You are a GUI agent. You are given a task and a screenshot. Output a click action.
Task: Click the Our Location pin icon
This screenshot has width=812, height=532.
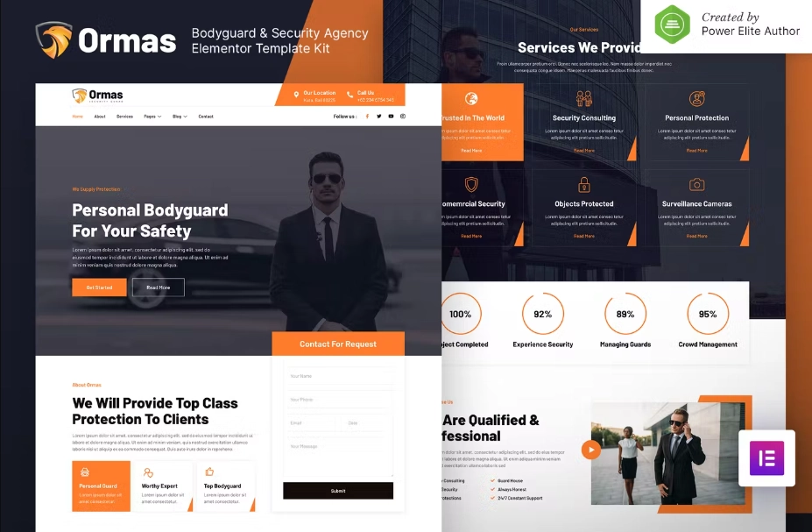[x=296, y=95]
